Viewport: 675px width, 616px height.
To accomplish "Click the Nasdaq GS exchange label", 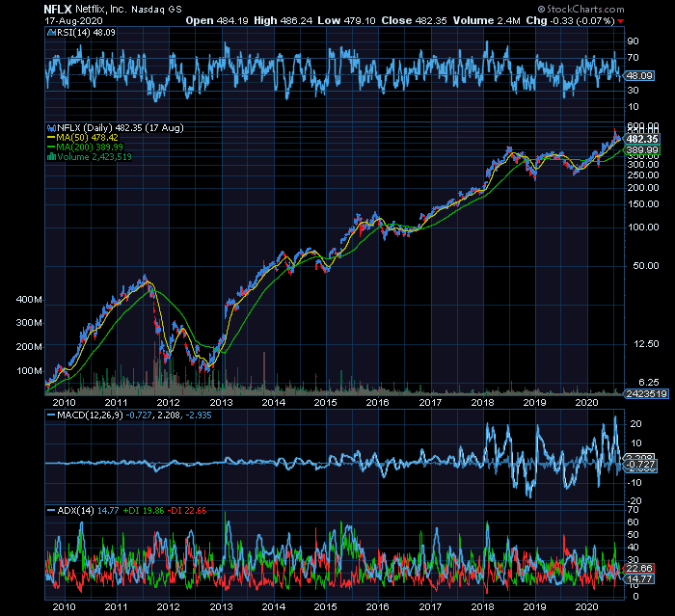I will (x=156, y=10).
